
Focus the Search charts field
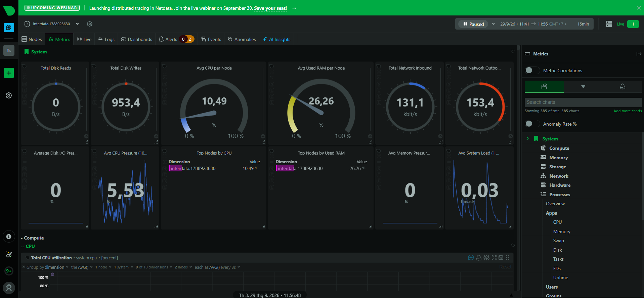tap(583, 102)
